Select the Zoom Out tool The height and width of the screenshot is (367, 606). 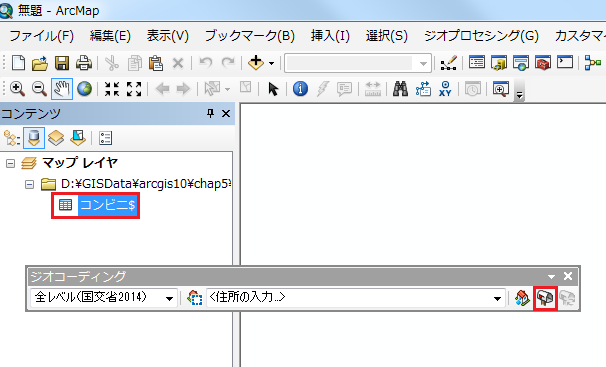(39, 89)
